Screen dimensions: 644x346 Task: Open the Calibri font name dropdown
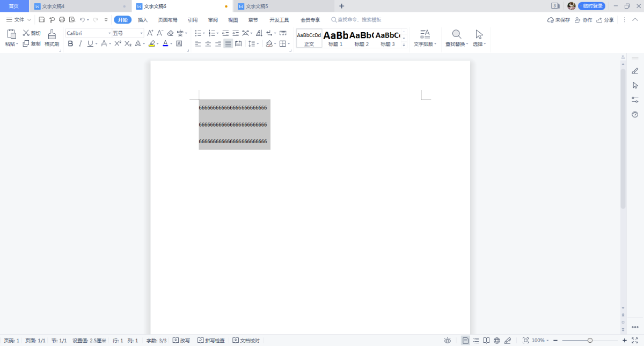109,33
